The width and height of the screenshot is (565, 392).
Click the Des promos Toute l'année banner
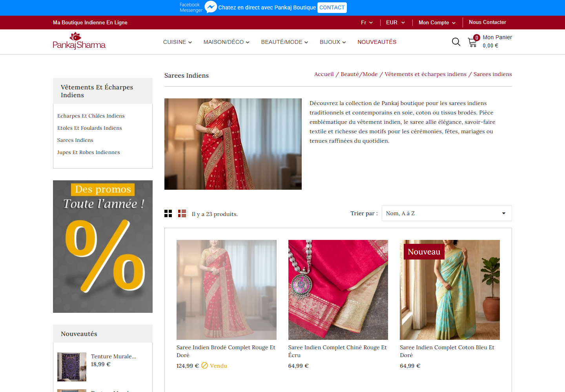click(x=103, y=247)
